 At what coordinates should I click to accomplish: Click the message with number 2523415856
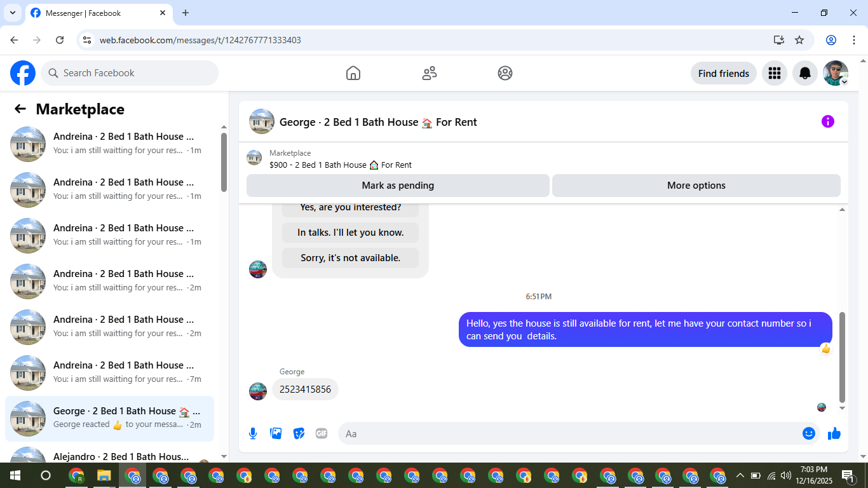pos(305,390)
